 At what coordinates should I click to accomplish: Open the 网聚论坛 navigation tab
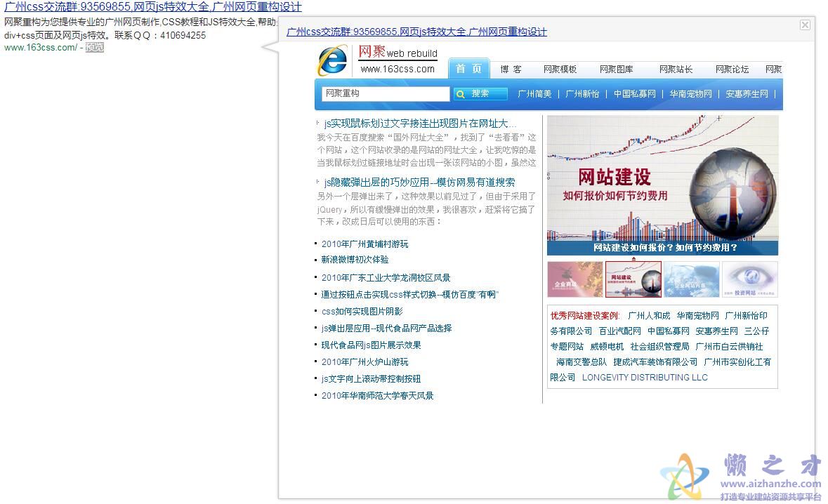tap(732, 69)
